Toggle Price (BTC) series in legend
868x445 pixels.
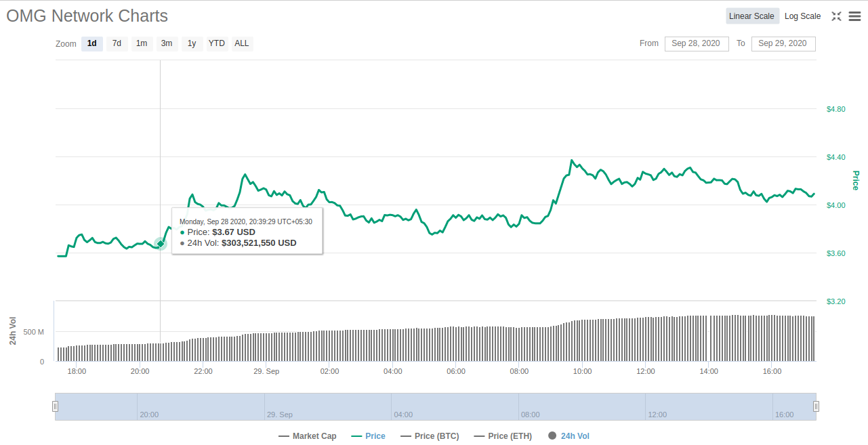coord(430,436)
